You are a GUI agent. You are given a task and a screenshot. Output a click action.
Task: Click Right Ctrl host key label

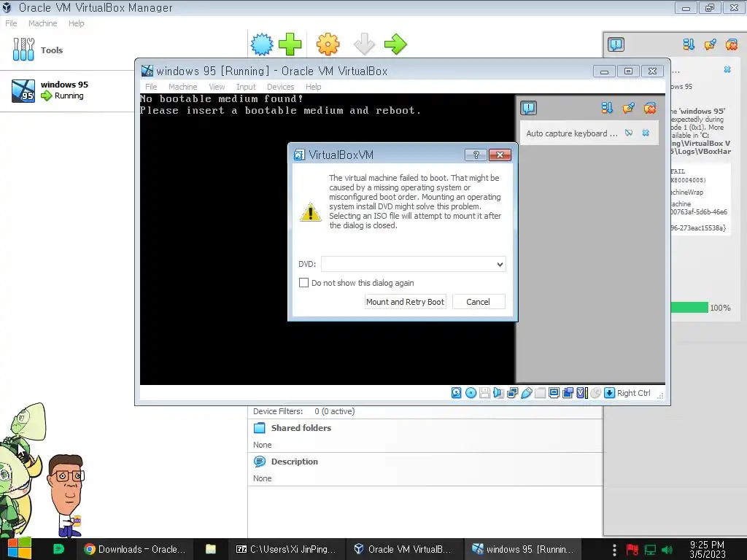633,393
